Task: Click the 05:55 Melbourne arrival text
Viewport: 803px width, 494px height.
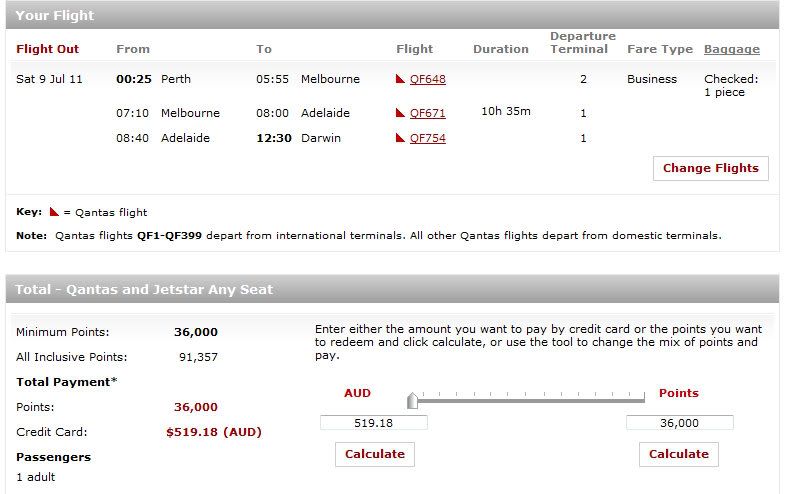Action: click(x=308, y=79)
